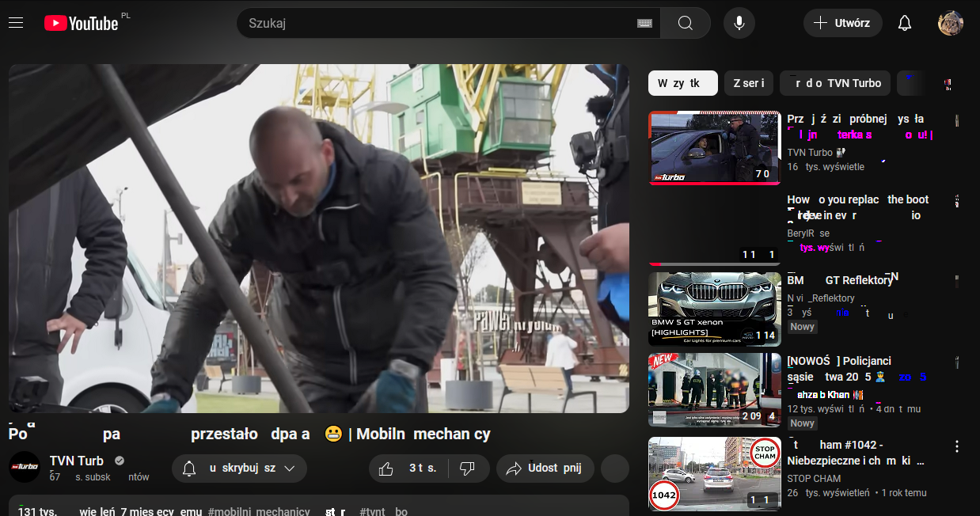Click the verified badge next to TVN Turbo

click(x=119, y=461)
